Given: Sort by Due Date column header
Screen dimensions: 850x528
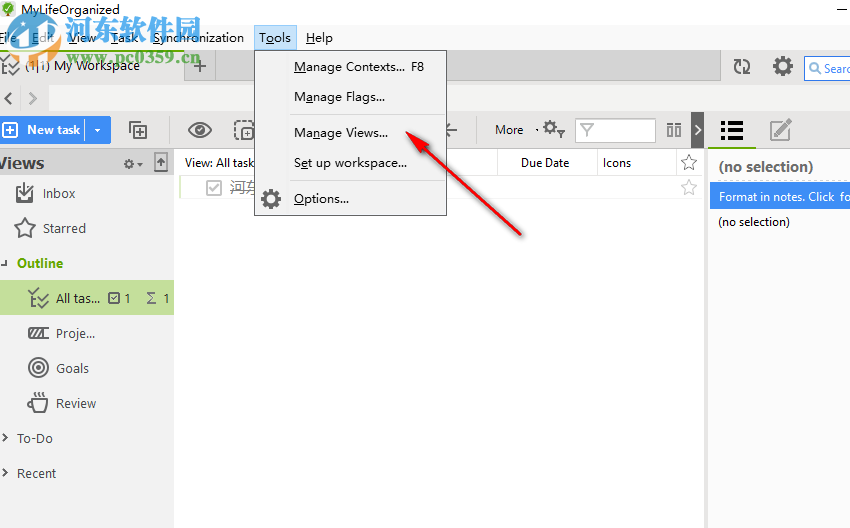Looking at the screenshot, I should [545, 163].
